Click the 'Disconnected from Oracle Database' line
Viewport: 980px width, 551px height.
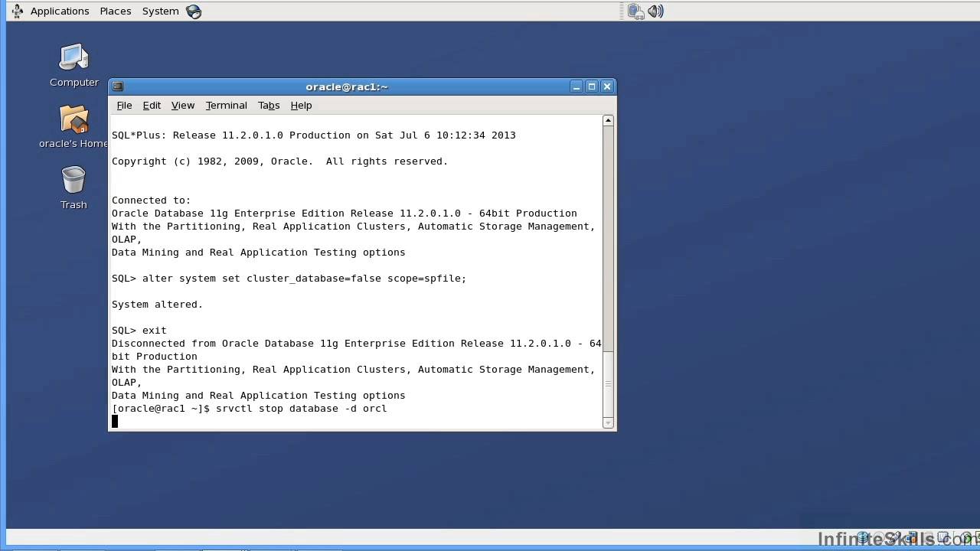coord(357,344)
